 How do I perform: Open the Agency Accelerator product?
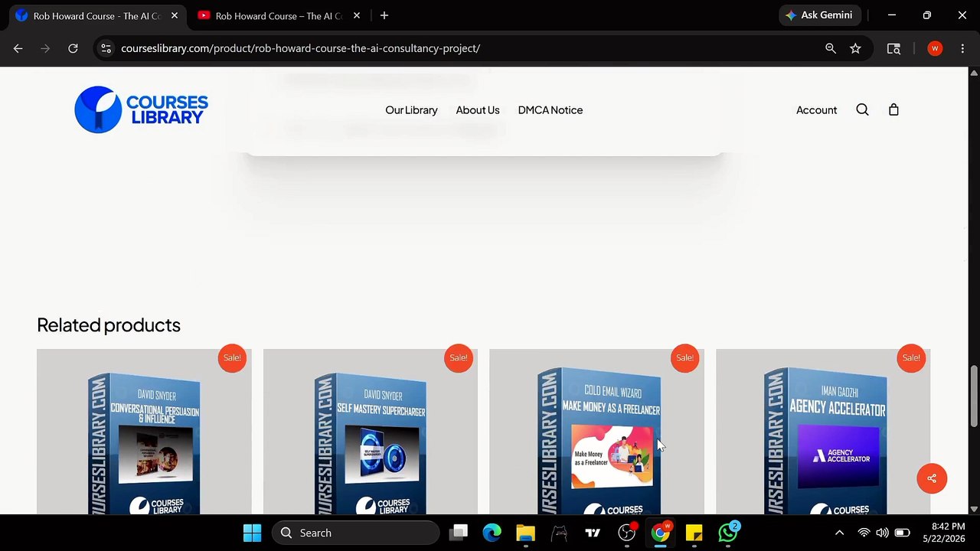[x=823, y=432]
